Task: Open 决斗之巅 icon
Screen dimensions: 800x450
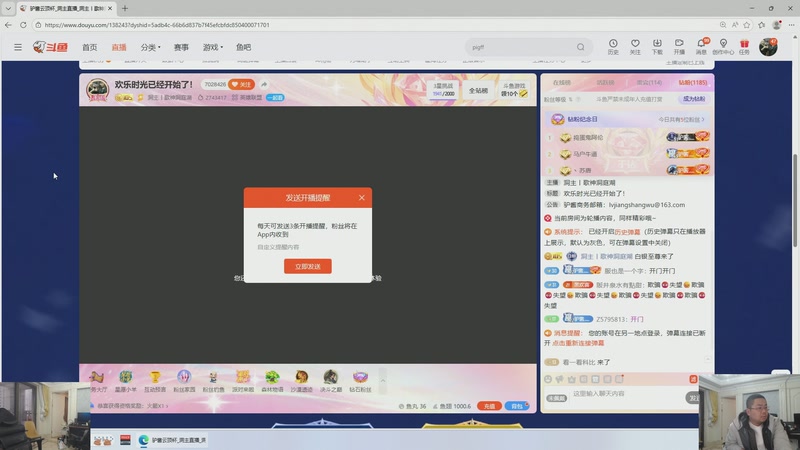Action: click(x=331, y=381)
